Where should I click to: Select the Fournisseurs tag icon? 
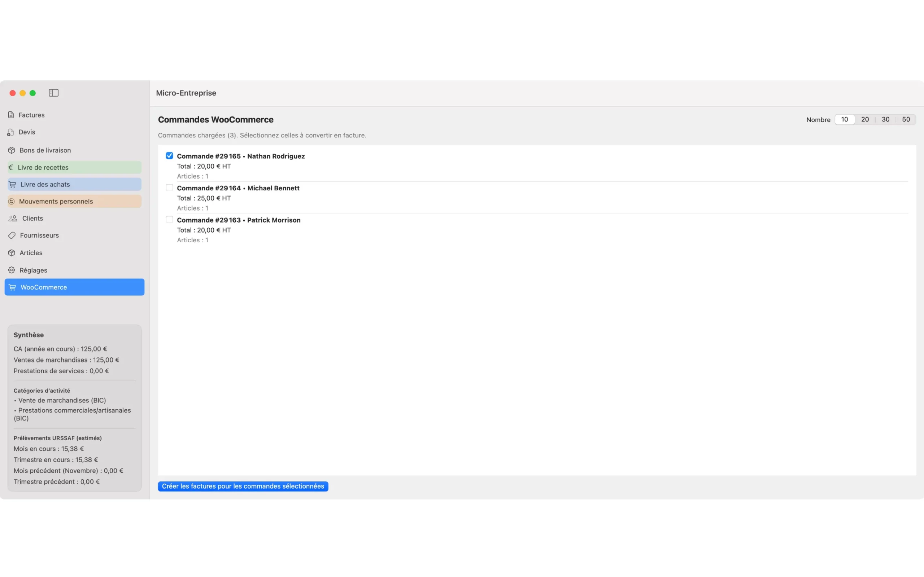tap(11, 235)
